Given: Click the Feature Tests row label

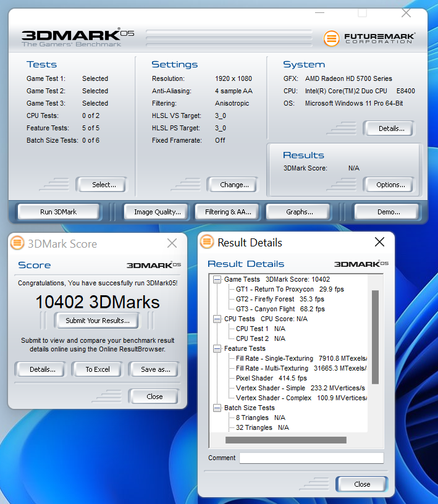Looking at the screenshot, I should [x=245, y=348].
